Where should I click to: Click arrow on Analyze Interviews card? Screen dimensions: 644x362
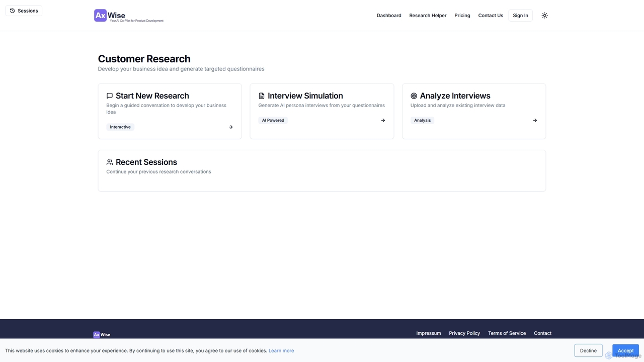coord(535,120)
